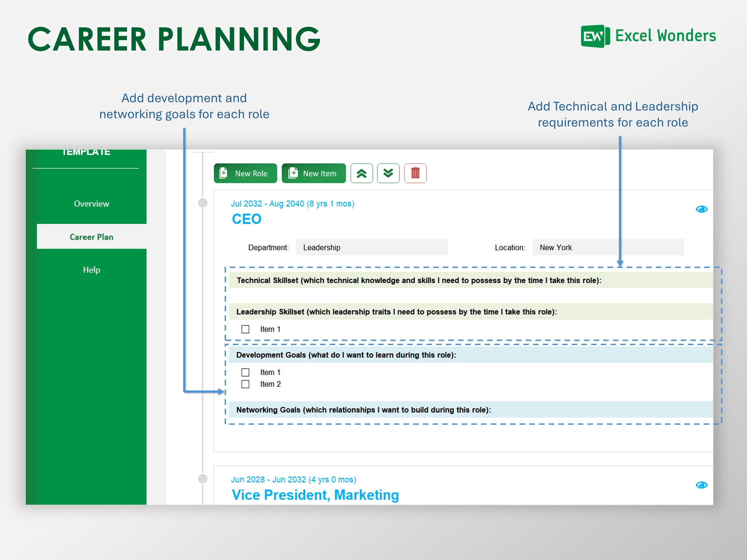Select the Development Goals section header
The image size is (747, 560).
click(471, 355)
